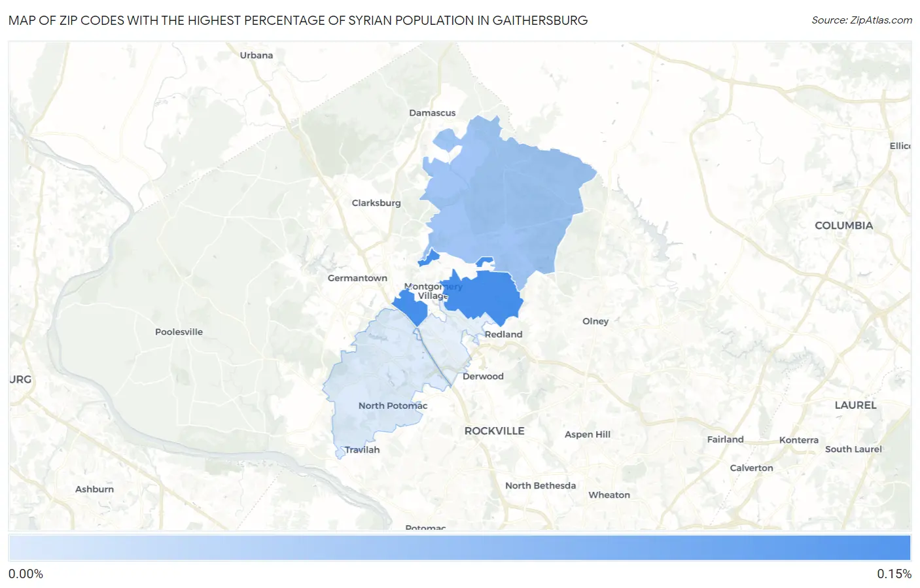Select the Aspen Hill label
The width and height of the screenshot is (920, 588).
pyautogui.click(x=588, y=434)
